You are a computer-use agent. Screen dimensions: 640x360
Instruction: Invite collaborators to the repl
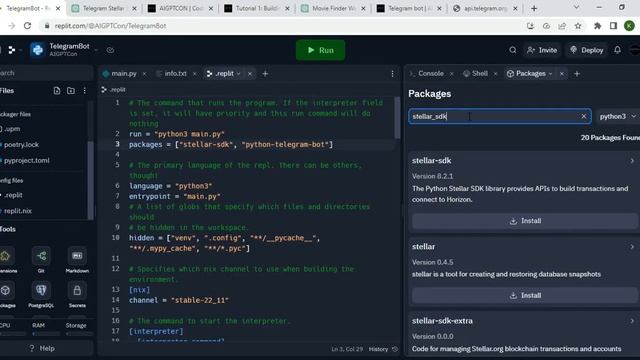tap(542, 50)
